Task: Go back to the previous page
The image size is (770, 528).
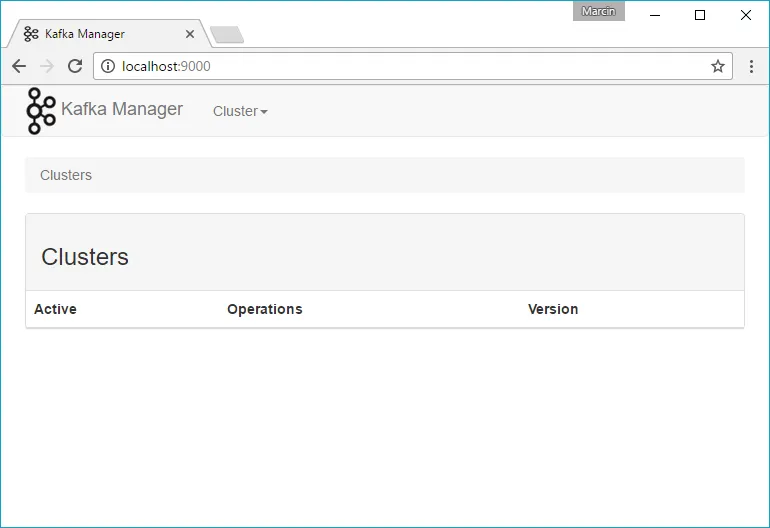Action: coord(19,66)
